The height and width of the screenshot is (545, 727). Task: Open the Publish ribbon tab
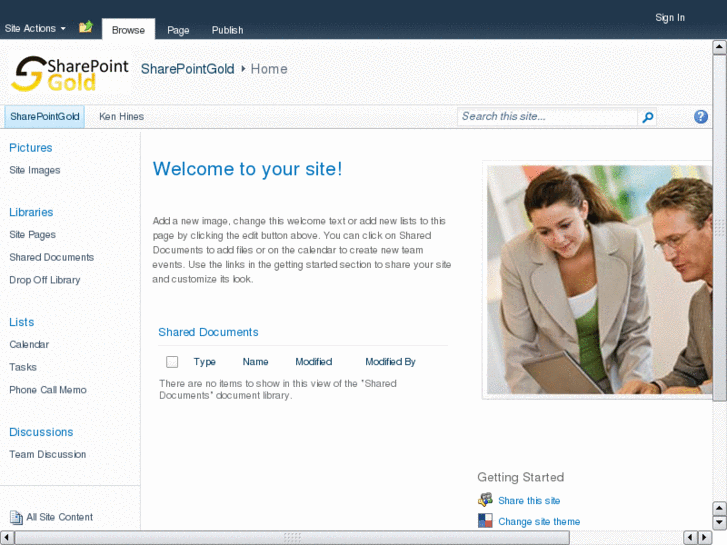pyautogui.click(x=227, y=30)
